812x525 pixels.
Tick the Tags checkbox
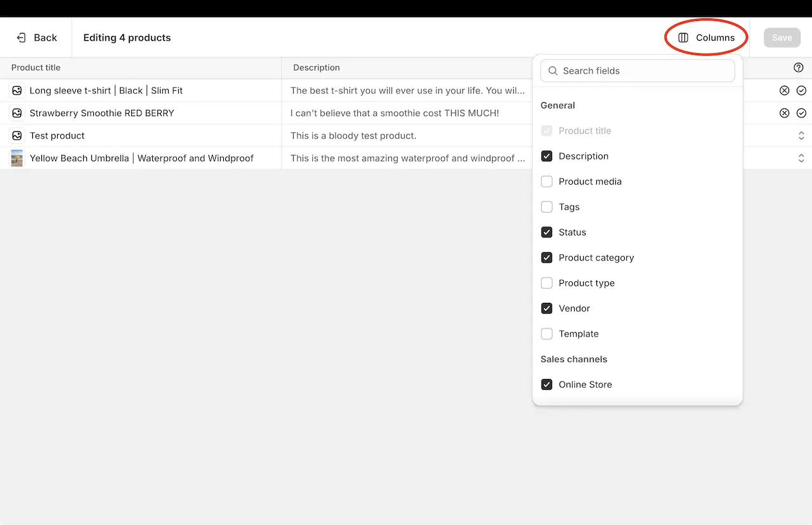(x=546, y=207)
